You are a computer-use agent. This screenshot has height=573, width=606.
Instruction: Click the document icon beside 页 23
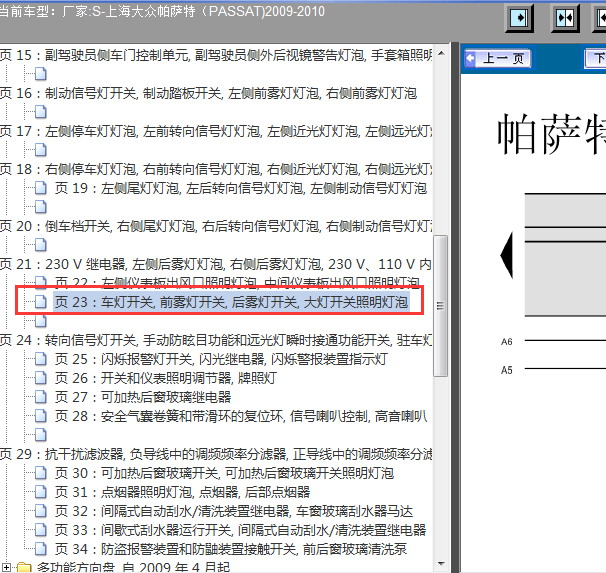[40, 302]
